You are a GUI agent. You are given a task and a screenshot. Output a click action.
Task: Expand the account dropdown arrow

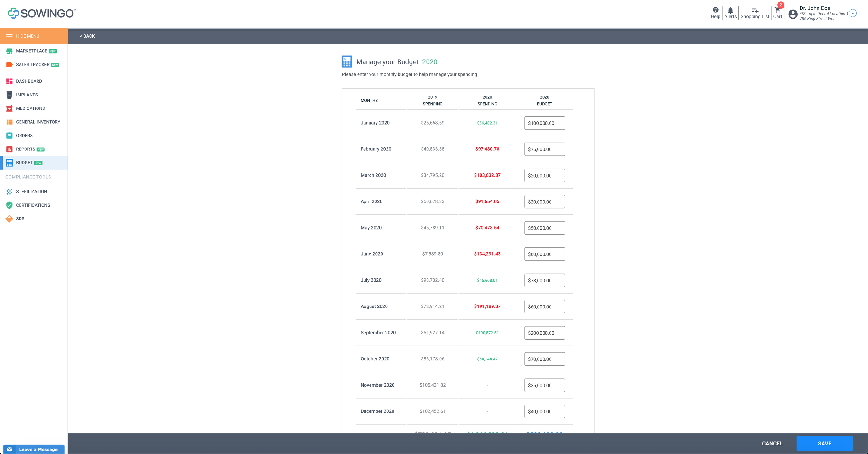click(853, 14)
